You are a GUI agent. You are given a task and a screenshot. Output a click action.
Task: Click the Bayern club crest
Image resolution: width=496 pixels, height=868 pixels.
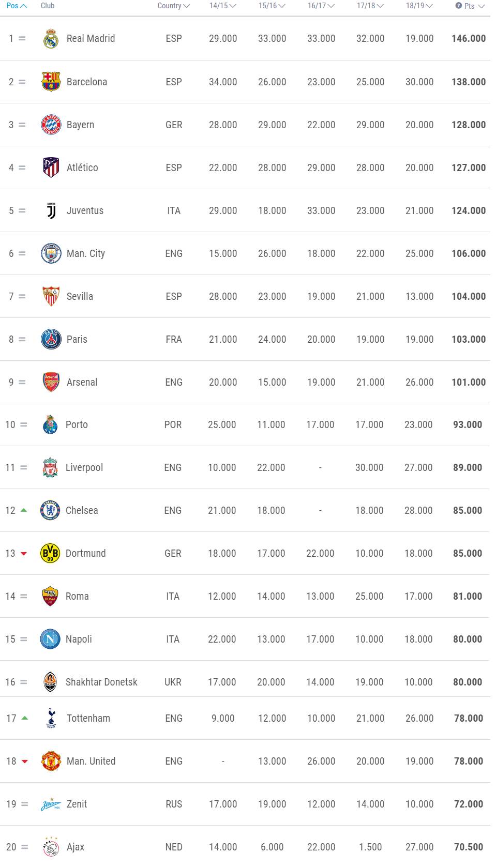51,125
